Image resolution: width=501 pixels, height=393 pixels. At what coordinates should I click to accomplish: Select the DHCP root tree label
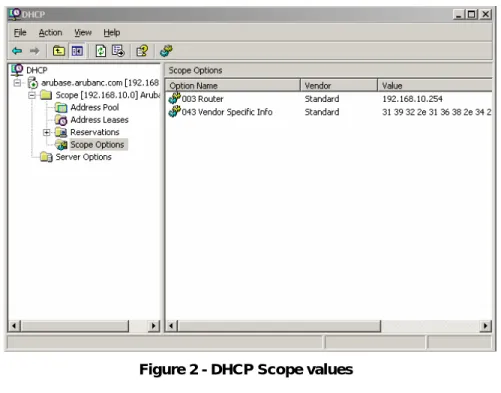point(37,70)
